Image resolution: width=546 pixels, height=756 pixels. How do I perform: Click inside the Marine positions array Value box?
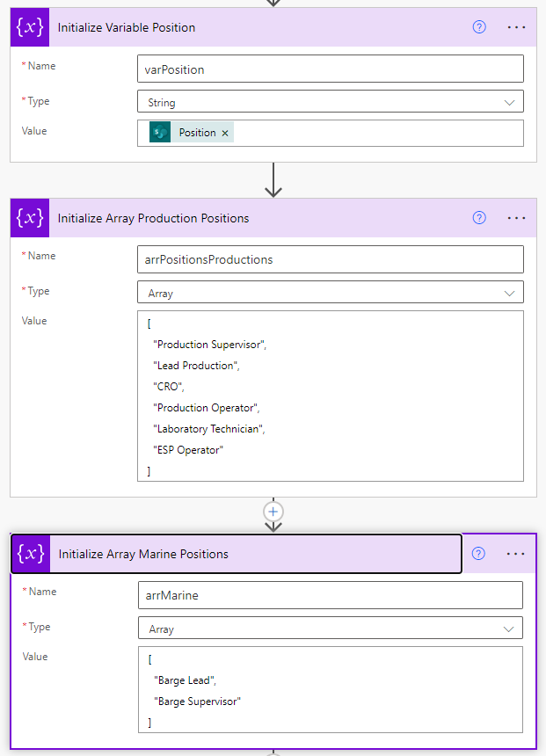tap(330, 690)
